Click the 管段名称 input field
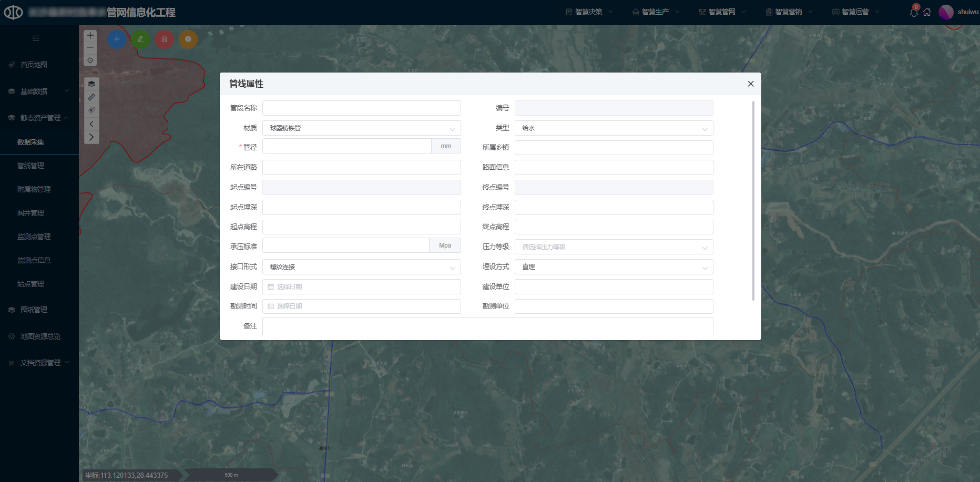The width and height of the screenshot is (980, 482). 362,108
